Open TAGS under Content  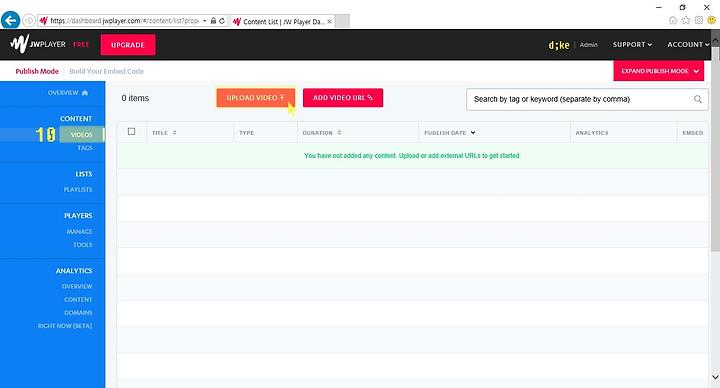(85, 148)
